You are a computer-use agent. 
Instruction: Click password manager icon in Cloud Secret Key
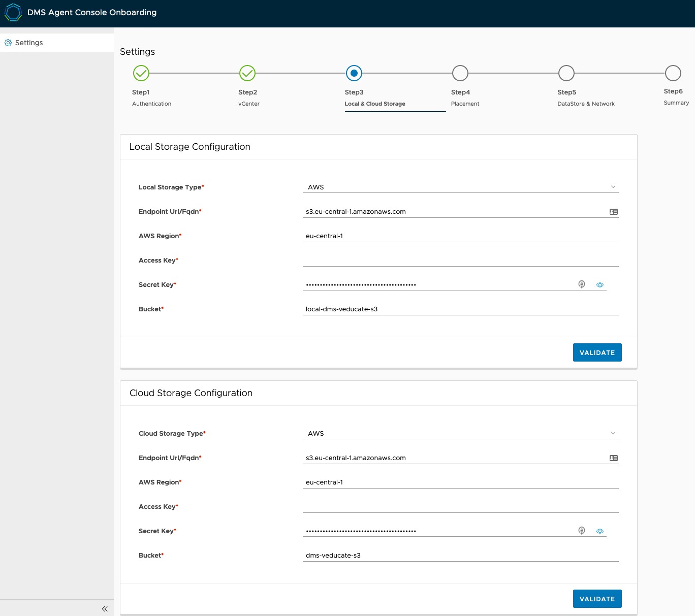(582, 531)
